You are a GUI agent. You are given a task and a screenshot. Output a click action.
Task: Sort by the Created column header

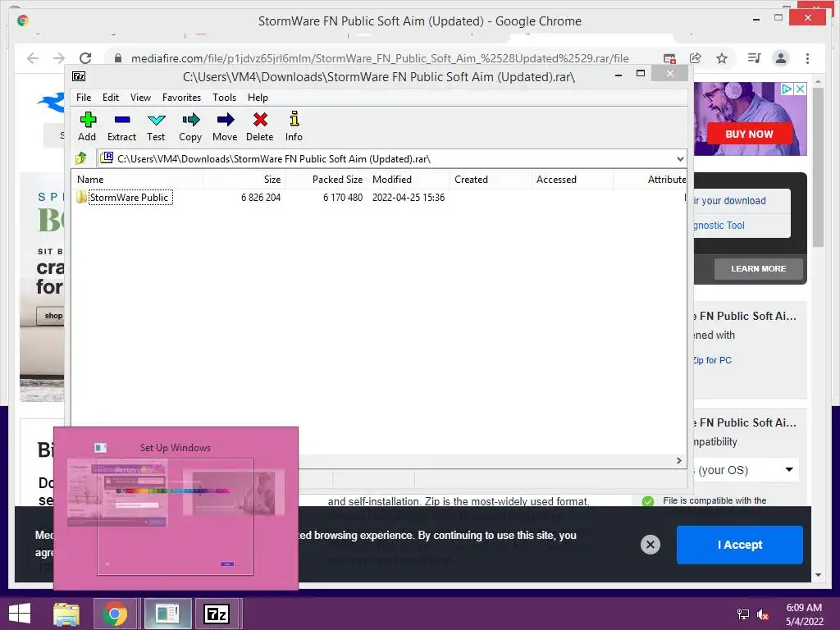(x=491, y=180)
